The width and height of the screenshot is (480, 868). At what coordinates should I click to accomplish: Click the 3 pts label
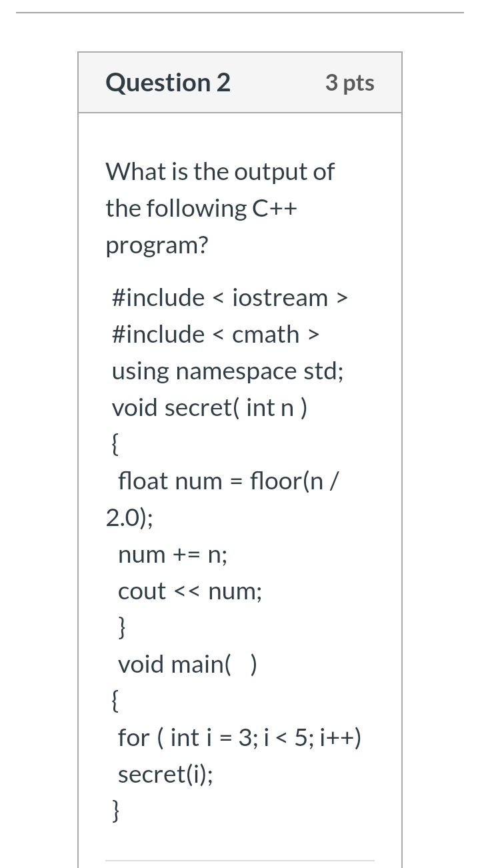coord(350,83)
